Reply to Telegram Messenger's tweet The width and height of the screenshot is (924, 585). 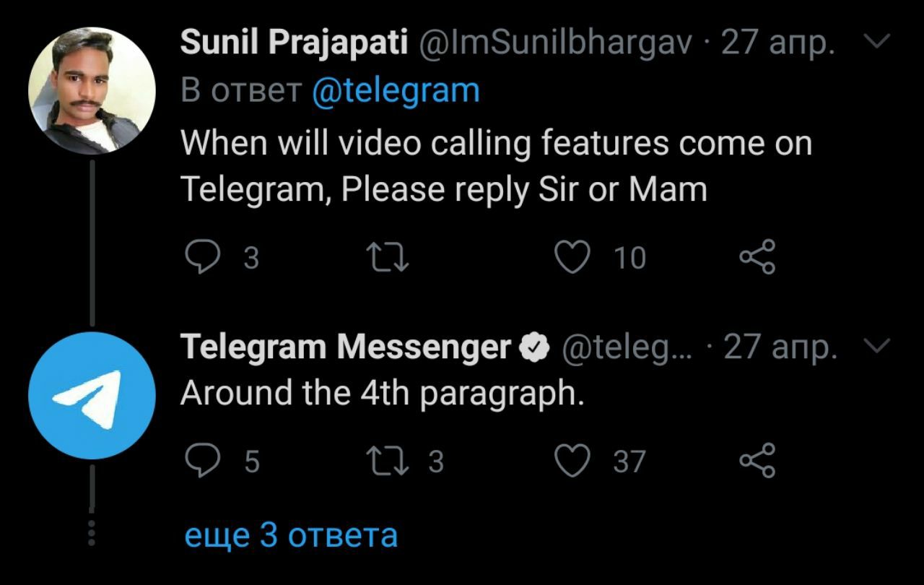pyautogui.click(x=204, y=461)
